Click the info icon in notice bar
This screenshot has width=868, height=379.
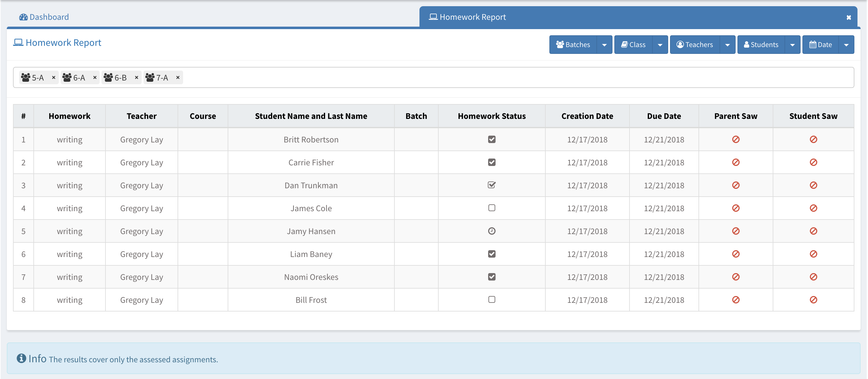click(x=21, y=358)
